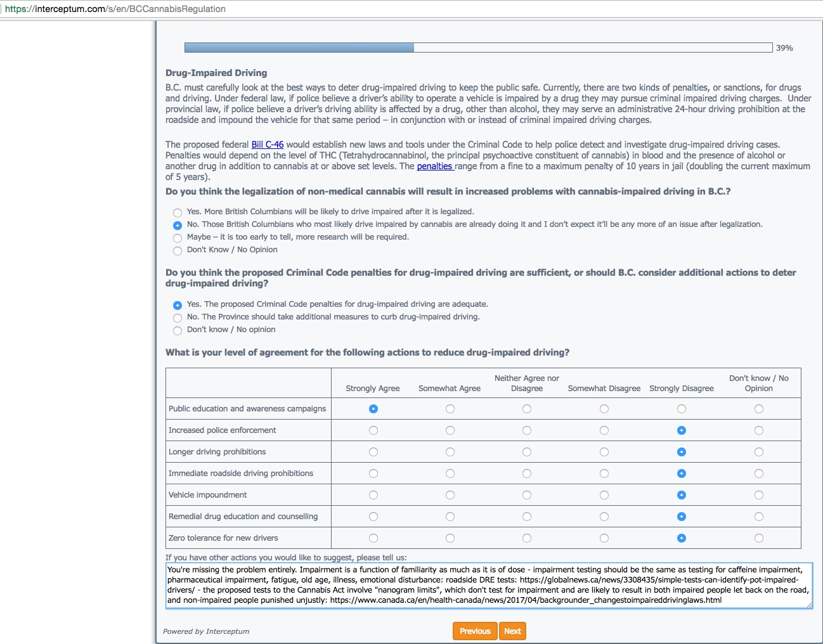Set Increased police enforcement to Strongly Agree

coord(373,430)
